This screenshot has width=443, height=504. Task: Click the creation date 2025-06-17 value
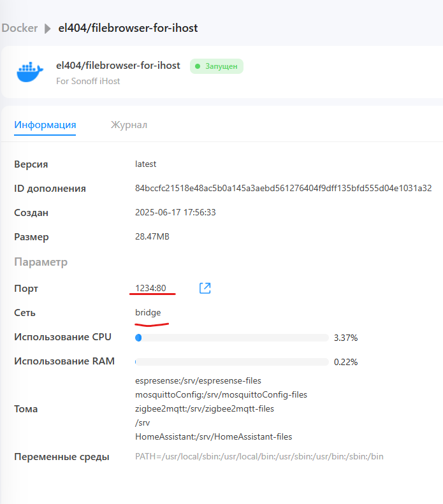pos(175,212)
